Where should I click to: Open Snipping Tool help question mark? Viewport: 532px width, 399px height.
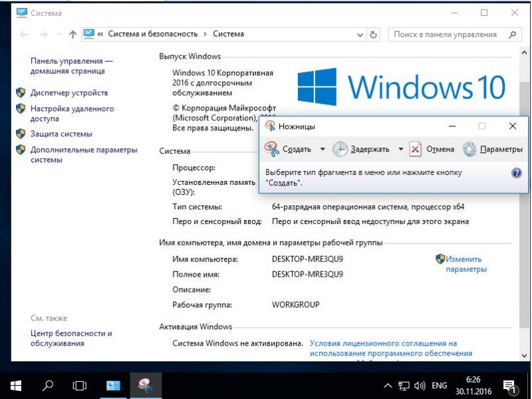pos(517,173)
